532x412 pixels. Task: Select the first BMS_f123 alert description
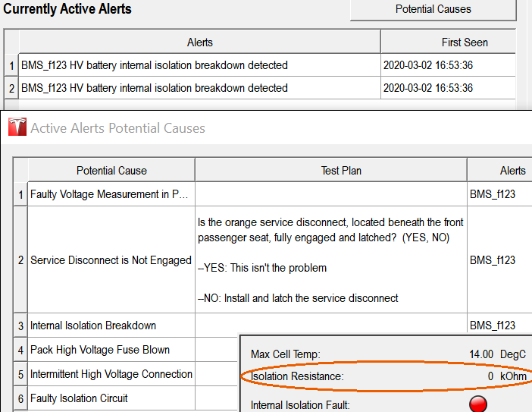click(x=155, y=65)
